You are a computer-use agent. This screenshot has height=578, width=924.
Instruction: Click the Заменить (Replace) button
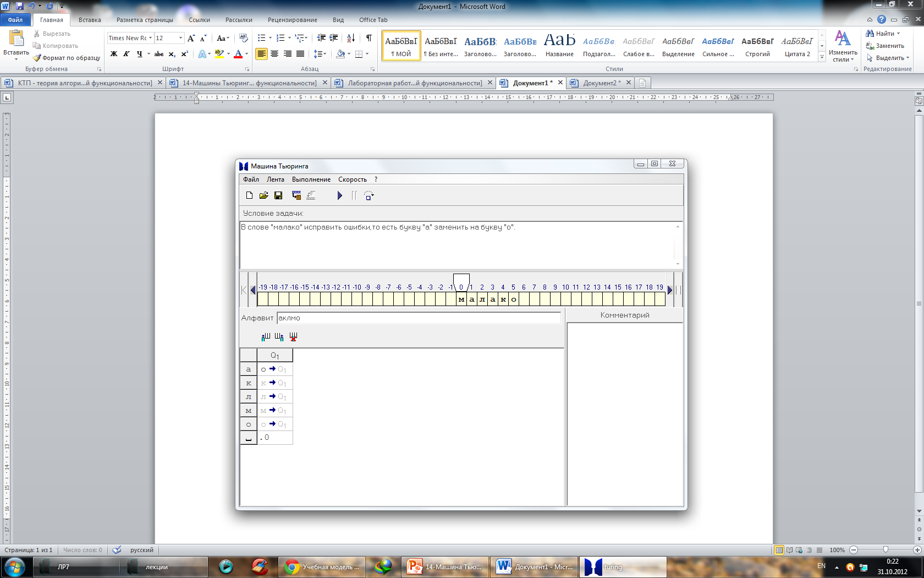[885, 46]
